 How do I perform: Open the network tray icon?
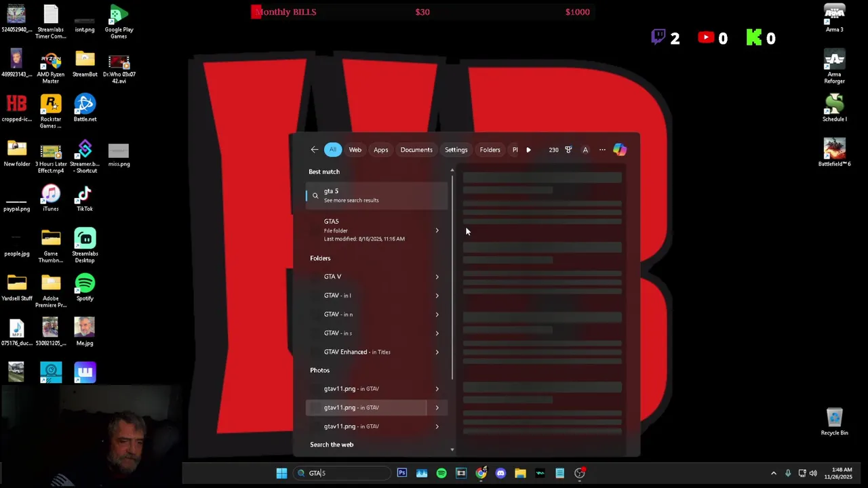pyautogui.click(x=802, y=473)
